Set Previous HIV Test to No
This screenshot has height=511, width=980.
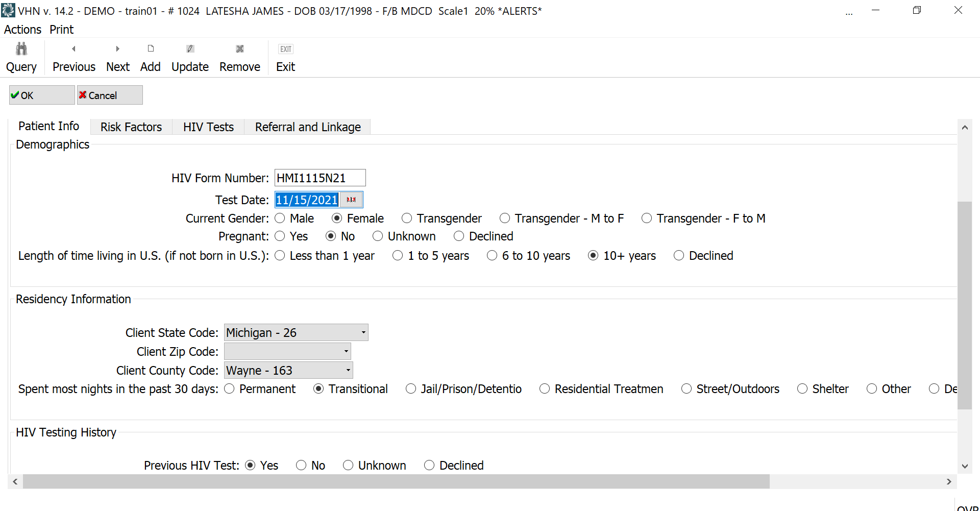click(301, 466)
